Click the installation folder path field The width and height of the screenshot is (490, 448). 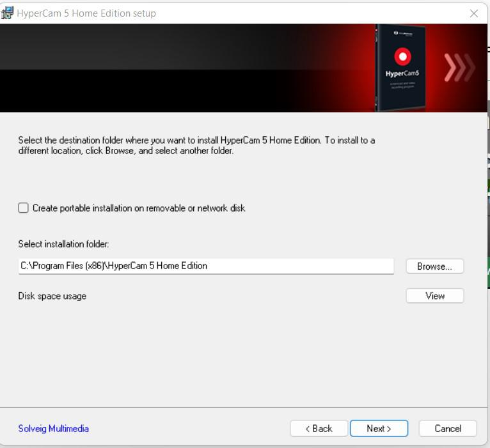click(206, 266)
